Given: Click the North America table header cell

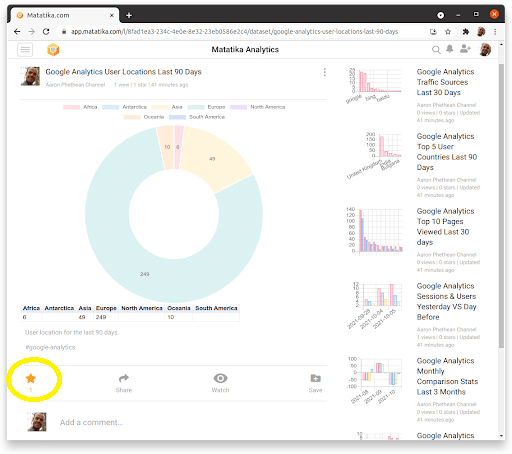Looking at the screenshot, I should 142,308.
